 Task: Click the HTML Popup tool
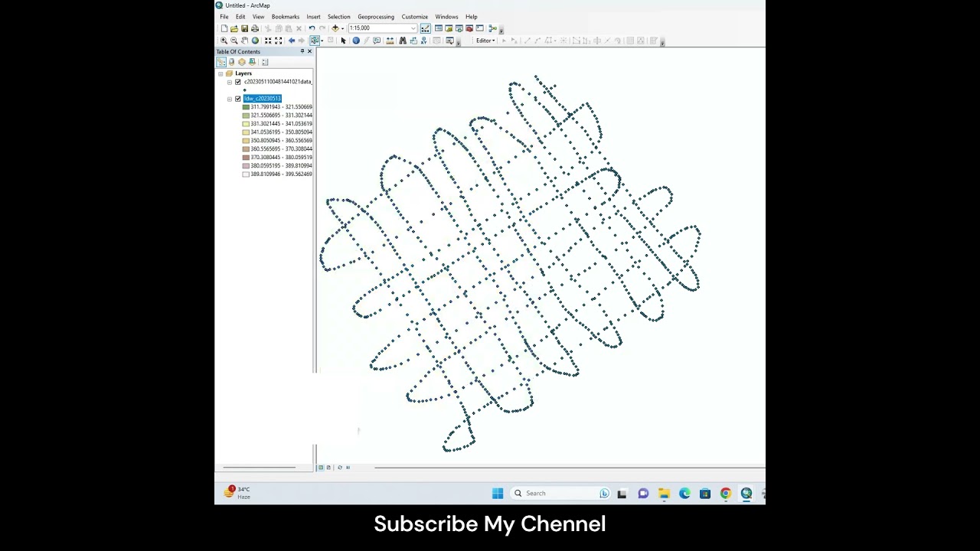pyautogui.click(x=377, y=41)
